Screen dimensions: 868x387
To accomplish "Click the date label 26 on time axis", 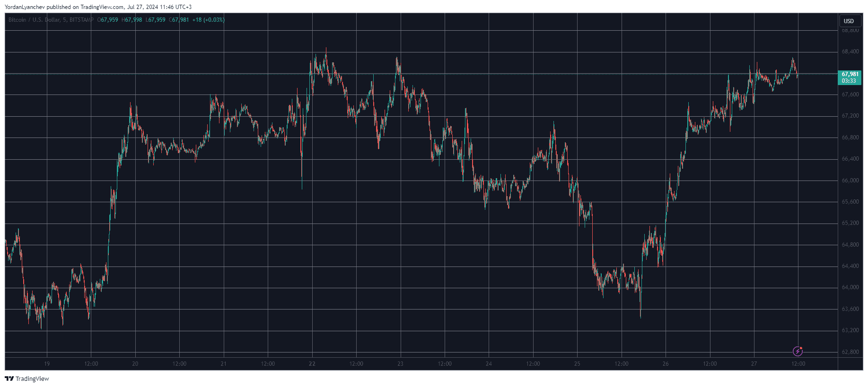I will click(x=666, y=364).
